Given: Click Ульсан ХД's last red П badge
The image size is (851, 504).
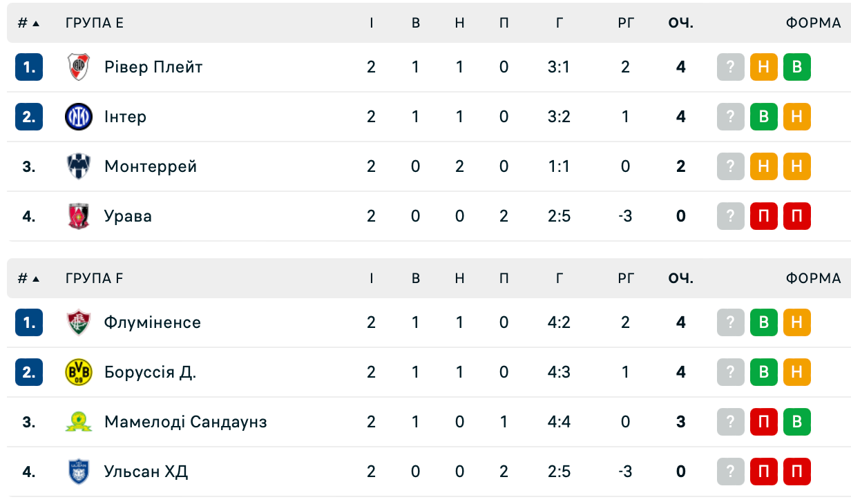Looking at the screenshot, I should [797, 472].
